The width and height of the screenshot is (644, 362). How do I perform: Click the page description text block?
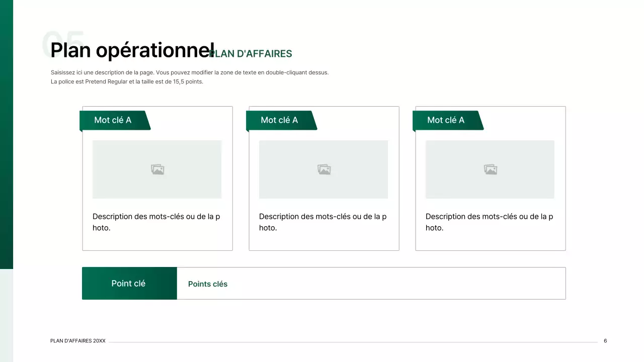point(189,76)
